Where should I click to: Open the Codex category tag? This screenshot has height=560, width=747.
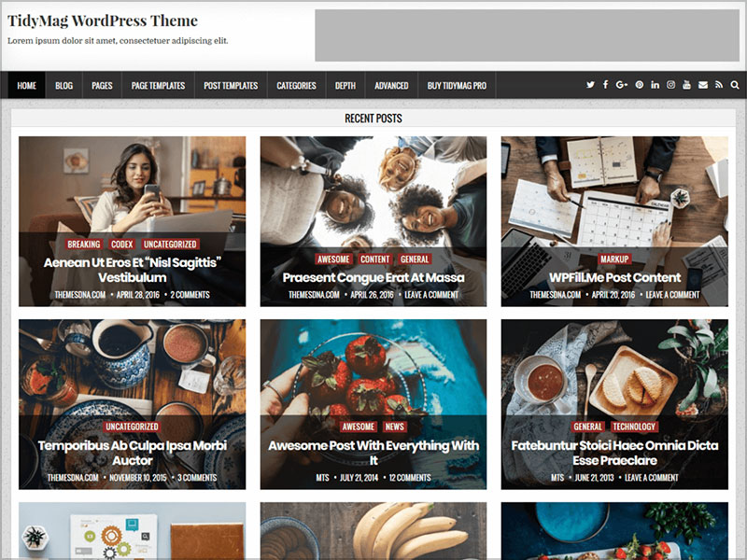coord(121,244)
